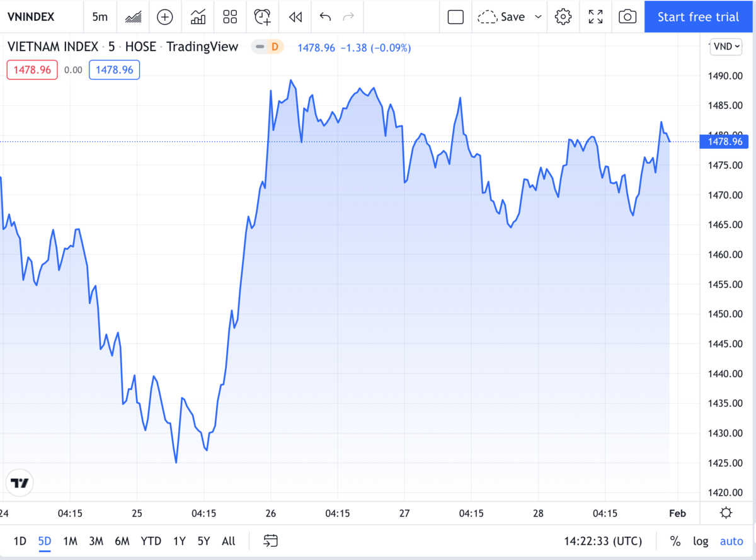Image resolution: width=756 pixels, height=560 pixels.
Task: Click the red 1478.96 sell price box
Action: click(x=32, y=70)
